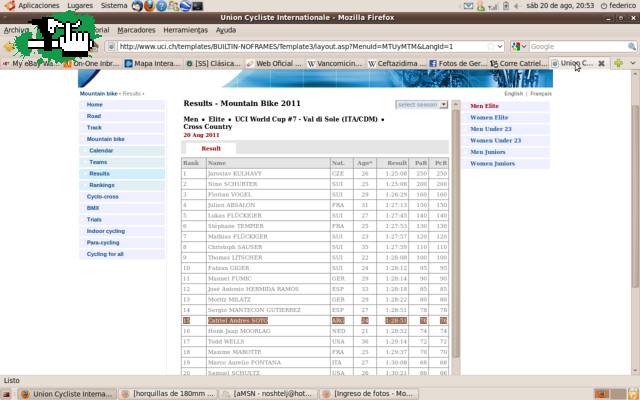Click the blue help question-mark launcher

162,6
